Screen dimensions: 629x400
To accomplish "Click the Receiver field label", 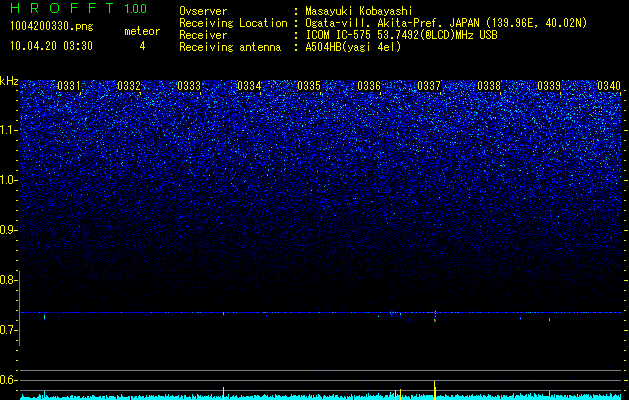I will (203, 35).
